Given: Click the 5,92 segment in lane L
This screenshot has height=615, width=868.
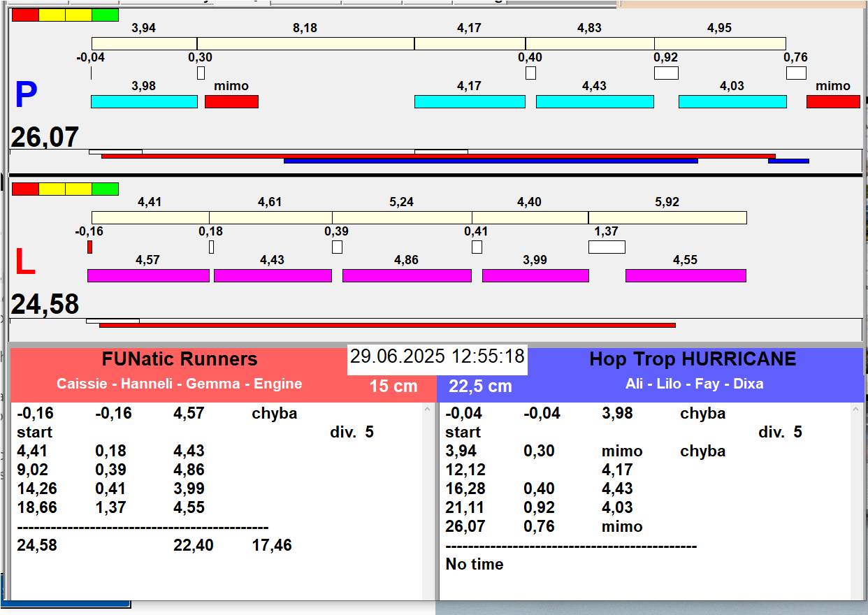Looking at the screenshot, I should (667, 217).
